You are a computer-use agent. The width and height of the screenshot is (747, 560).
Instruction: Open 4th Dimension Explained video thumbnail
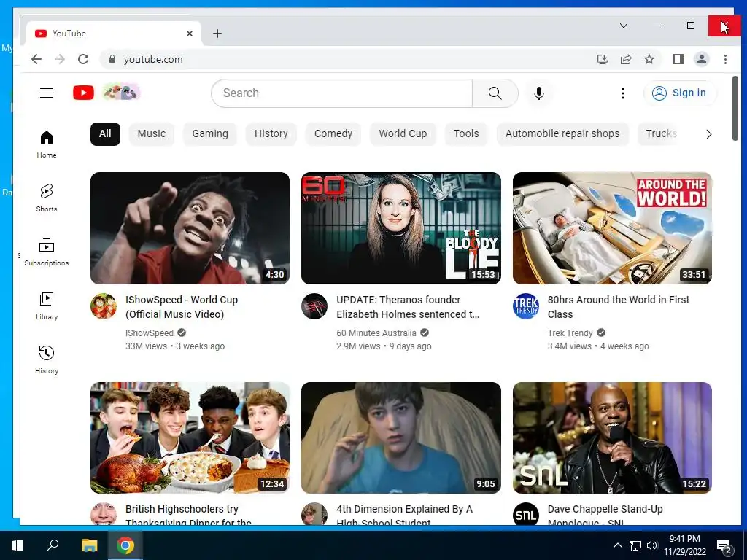pos(401,437)
